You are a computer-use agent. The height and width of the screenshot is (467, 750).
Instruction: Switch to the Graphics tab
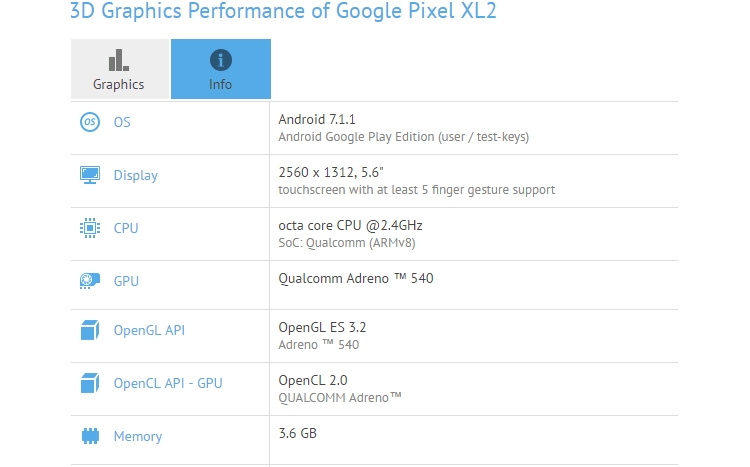tap(120, 69)
